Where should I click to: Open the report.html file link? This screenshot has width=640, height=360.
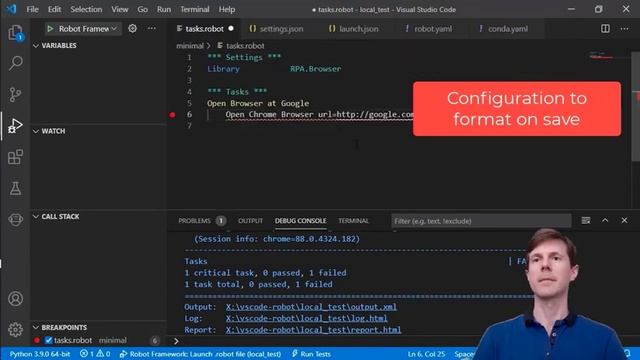(x=313, y=330)
